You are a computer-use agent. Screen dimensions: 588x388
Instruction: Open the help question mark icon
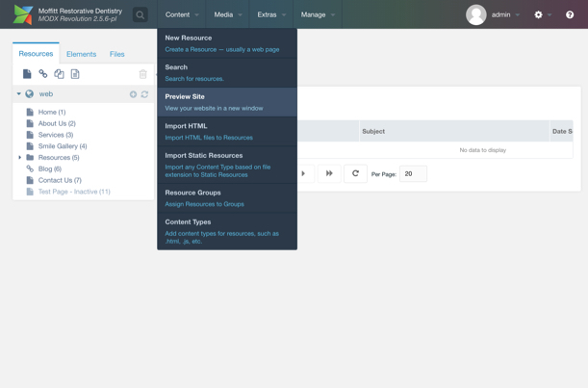[x=570, y=14]
